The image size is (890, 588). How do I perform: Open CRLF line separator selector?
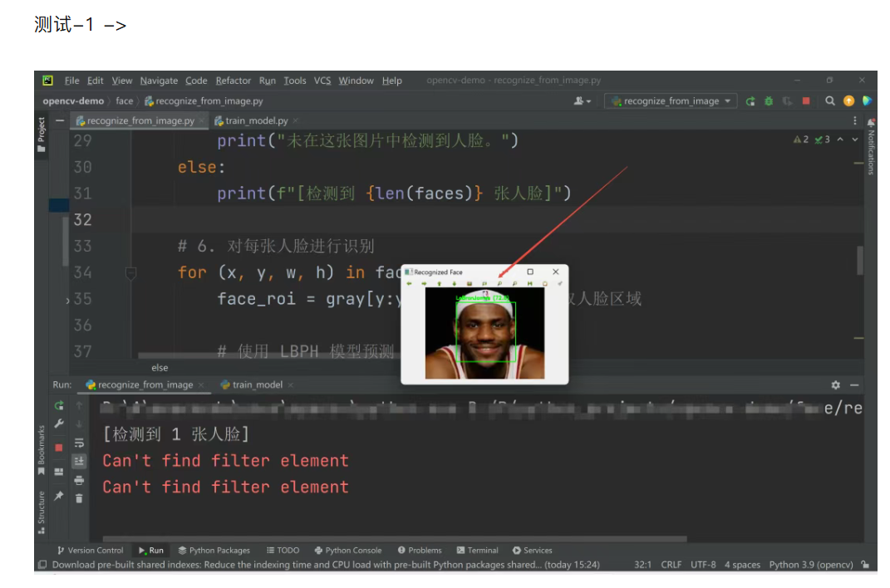tap(671, 565)
